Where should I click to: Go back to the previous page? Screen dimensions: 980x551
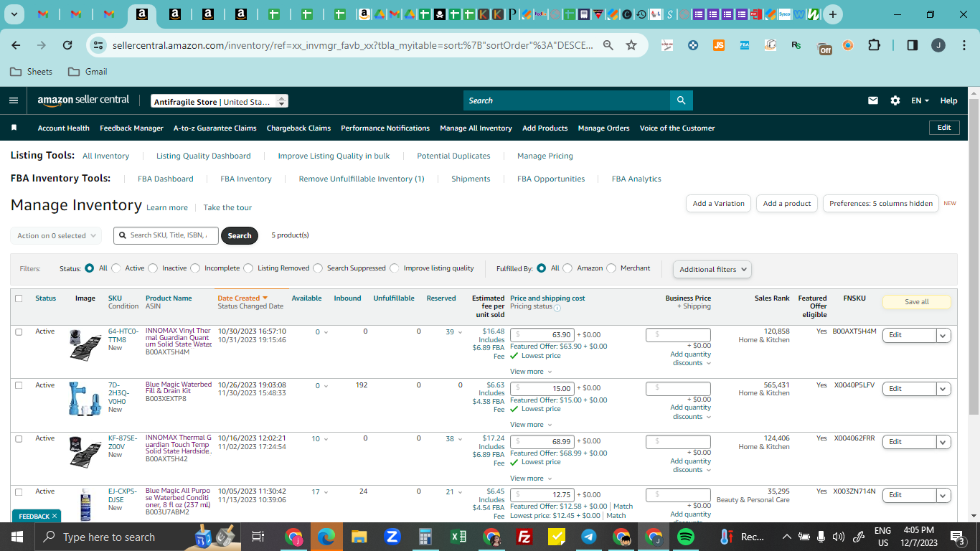[x=16, y=45]
